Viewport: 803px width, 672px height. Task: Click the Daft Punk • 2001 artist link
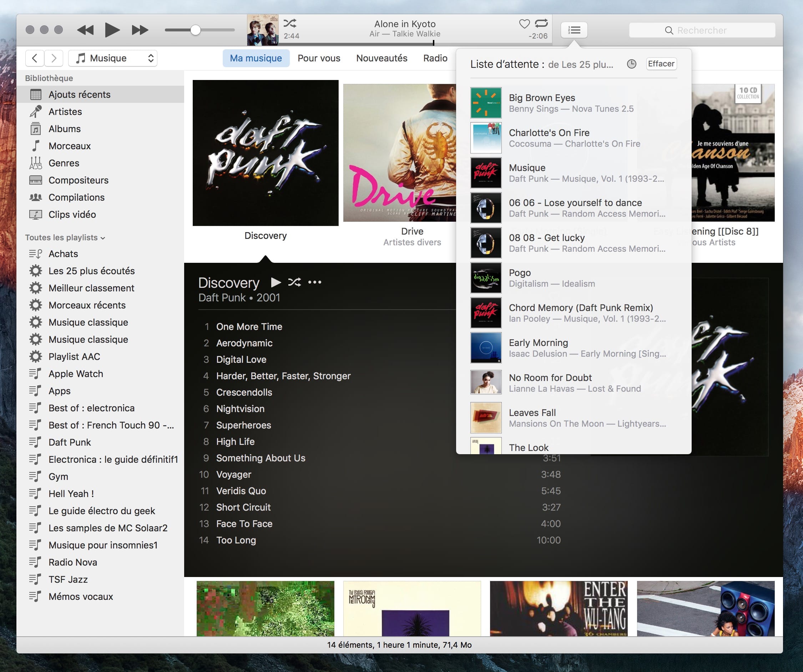[239, 297]
